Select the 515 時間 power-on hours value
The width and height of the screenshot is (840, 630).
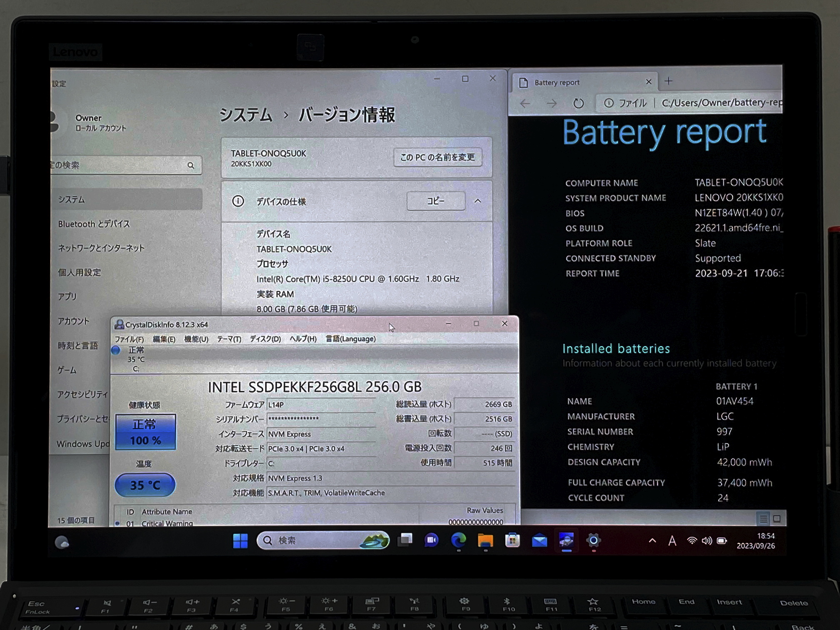pyautogui.click(x=484, y=463)
